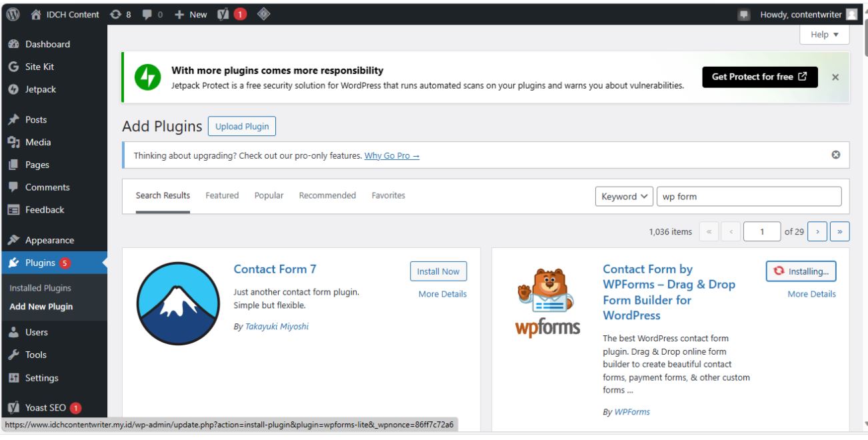Expand the Help dropdown
The image size is (868, 440).
click(823, 34)
